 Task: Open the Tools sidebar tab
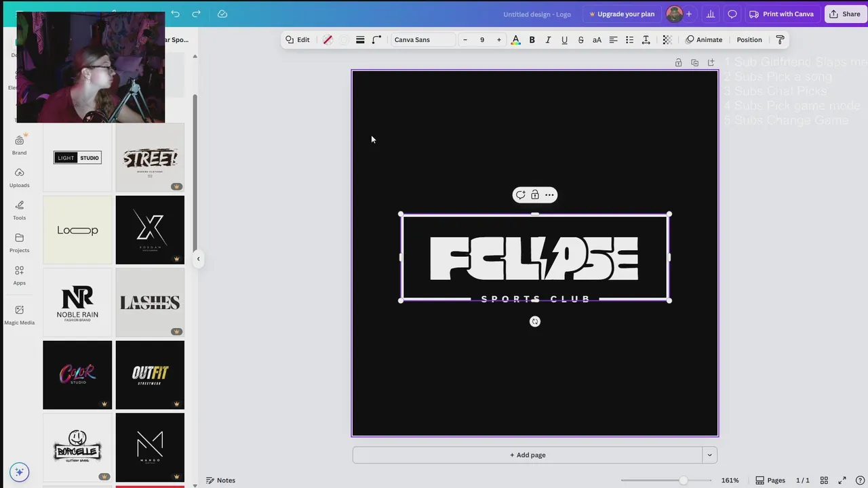pos(19,210)
